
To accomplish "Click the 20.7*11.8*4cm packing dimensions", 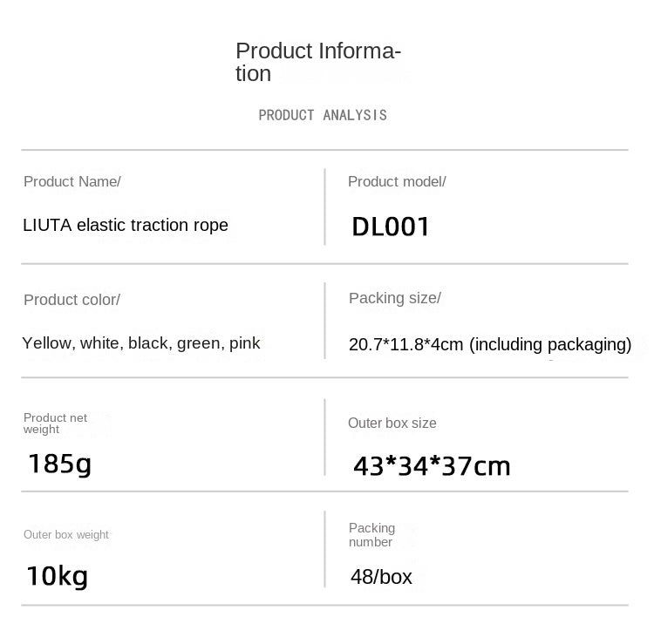I will (x=490, y=344).
